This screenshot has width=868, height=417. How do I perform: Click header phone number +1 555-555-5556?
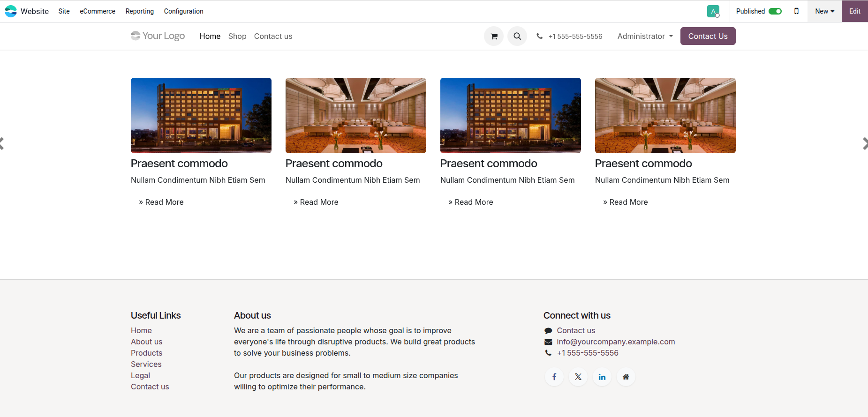pyautogui.click(x=575, y=37)
